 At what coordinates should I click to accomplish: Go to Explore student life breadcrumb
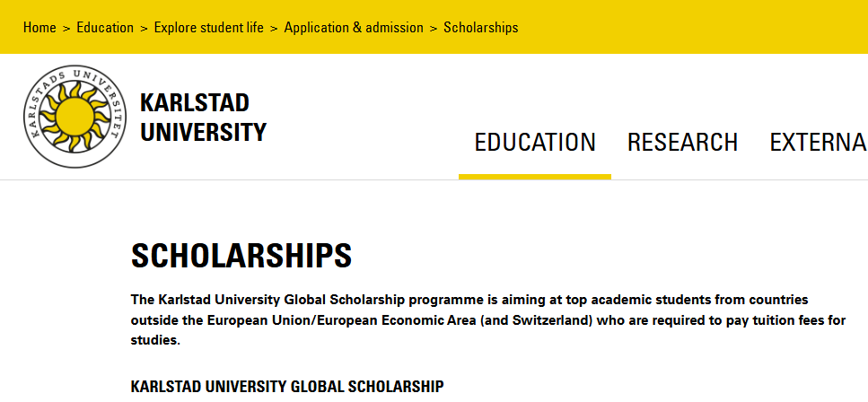pyautogui.click(x=209, y=28)
